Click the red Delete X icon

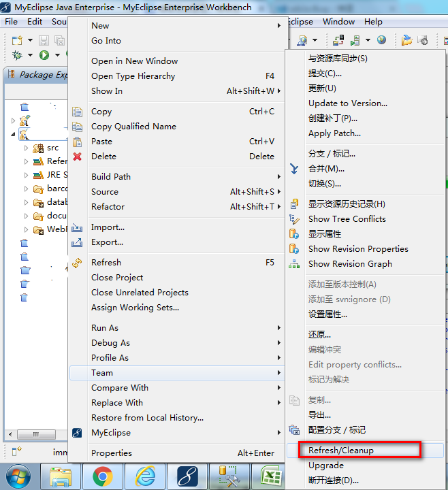[77, 157]
